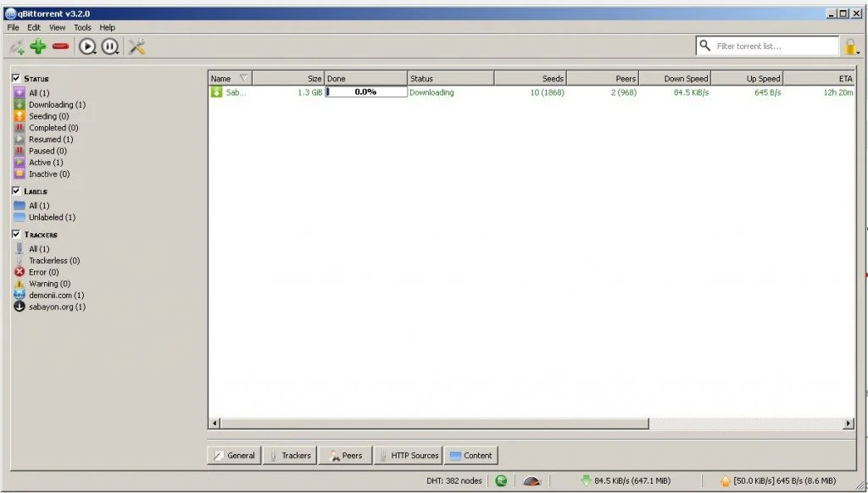The image size is (868, 493).
Task: Toggle the Labels section checkbox
Action: click(x=16, y=191)
